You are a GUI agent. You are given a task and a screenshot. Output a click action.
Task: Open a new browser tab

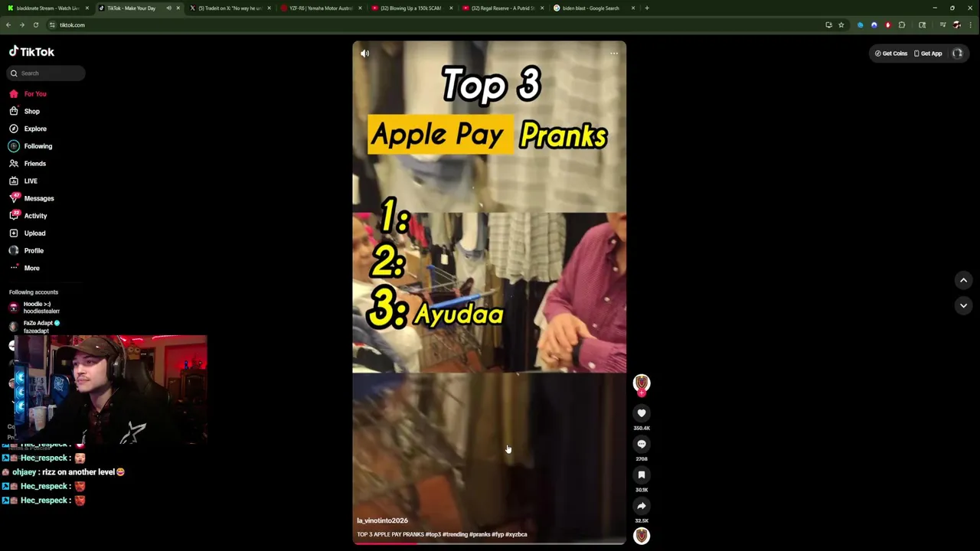coord(647,8)
